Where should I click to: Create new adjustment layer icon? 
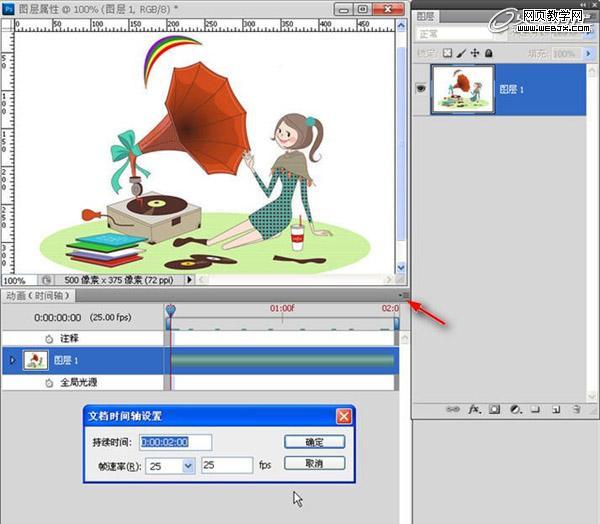(516, 409)
